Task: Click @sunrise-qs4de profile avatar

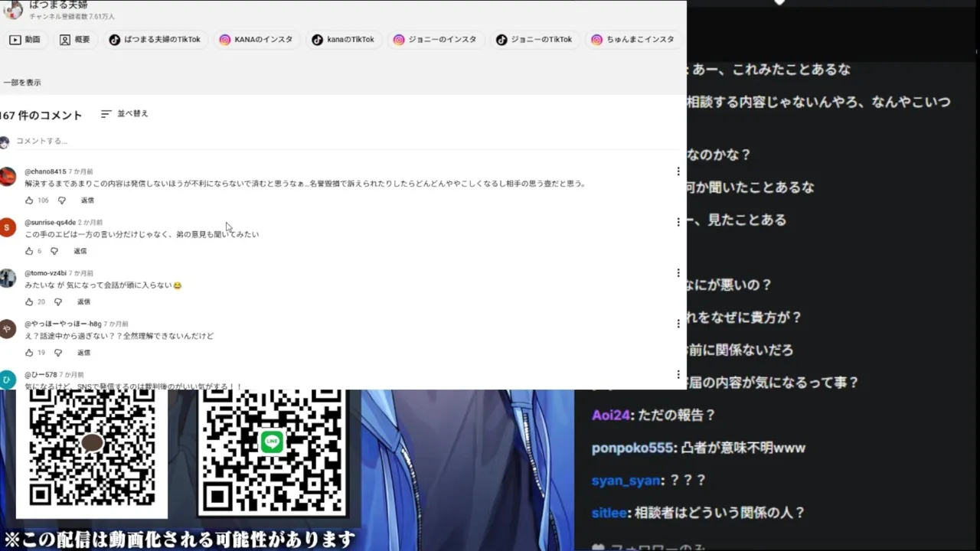Action: (x=8, y=227)
